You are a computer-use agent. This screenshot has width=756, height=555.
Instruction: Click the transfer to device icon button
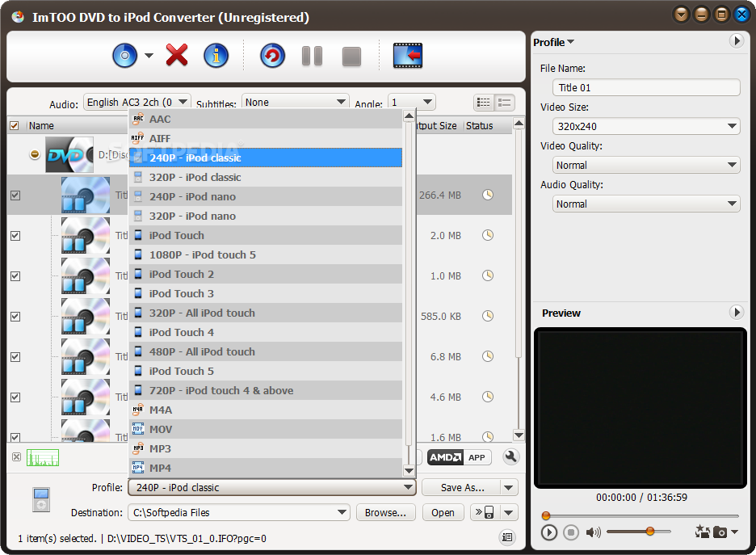click(x=485, y=512)
